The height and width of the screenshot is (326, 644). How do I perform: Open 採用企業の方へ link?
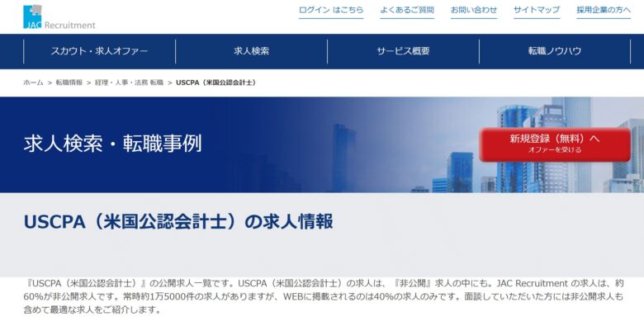pos(604,10)
